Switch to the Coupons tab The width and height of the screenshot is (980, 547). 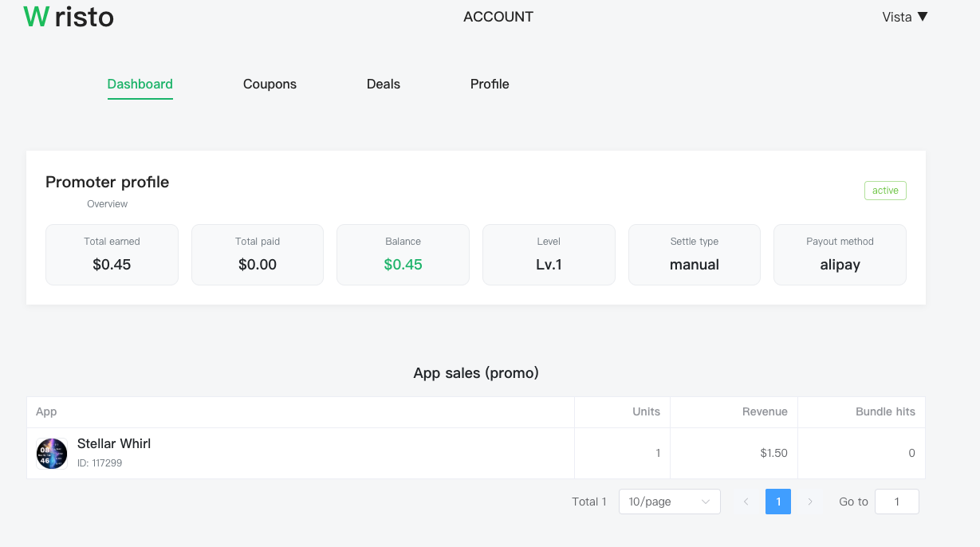[x=270, y=85]
